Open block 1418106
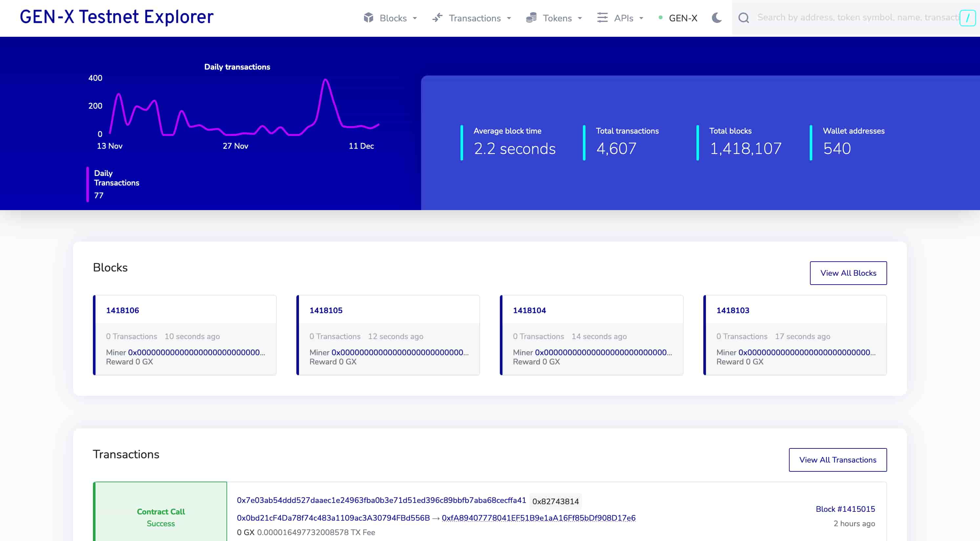The width and height of the screenshot is (980, 541). click(122, 310)
